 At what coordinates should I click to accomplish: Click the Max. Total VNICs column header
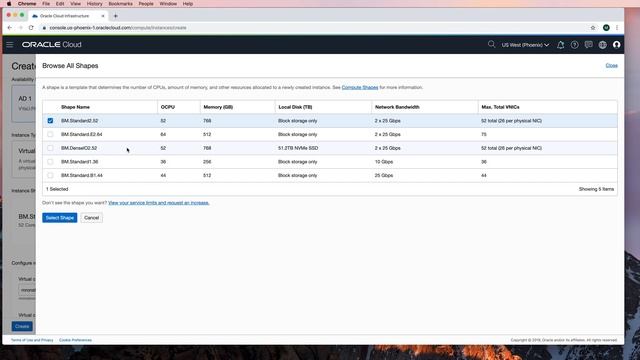[500, 107]
